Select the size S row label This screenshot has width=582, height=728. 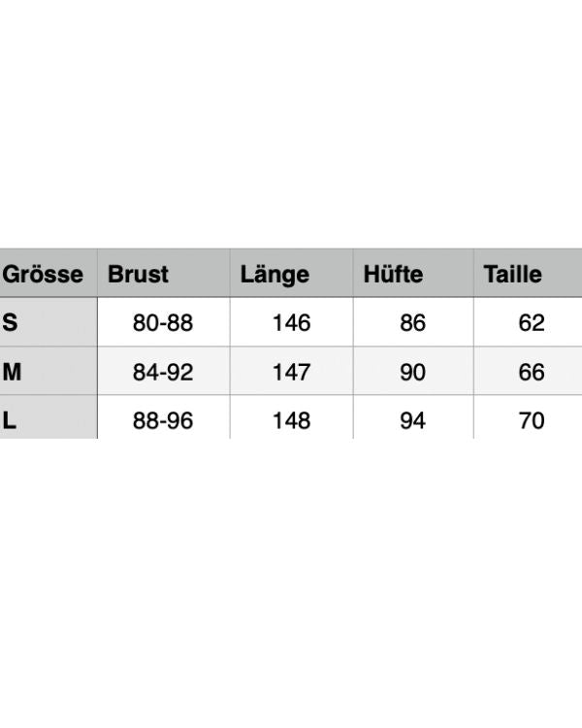point(11,322)
